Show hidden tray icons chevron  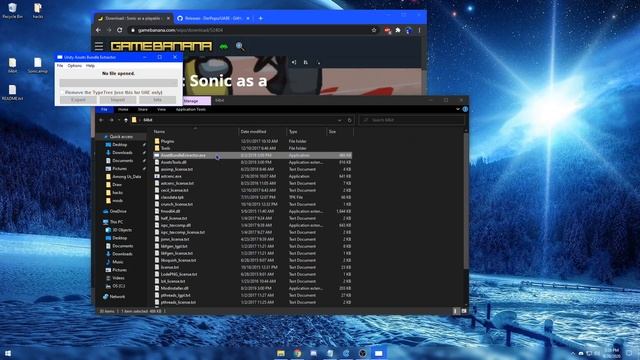pos(573,353)
